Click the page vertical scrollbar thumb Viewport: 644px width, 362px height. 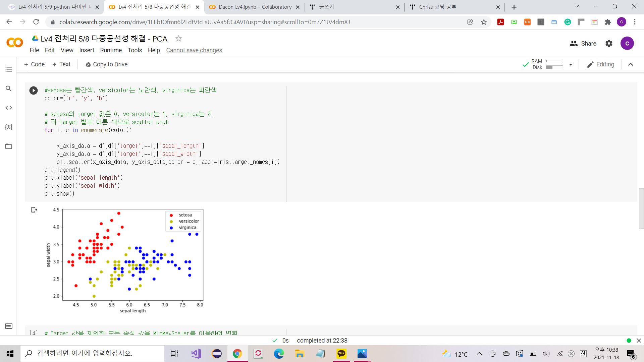click(641, 208)
